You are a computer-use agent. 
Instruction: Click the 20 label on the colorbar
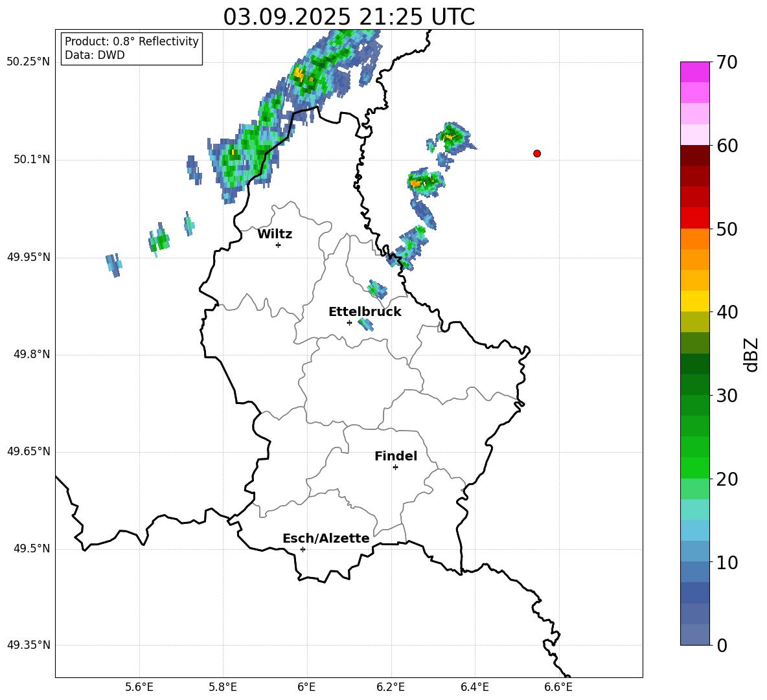tap(727, 479)
